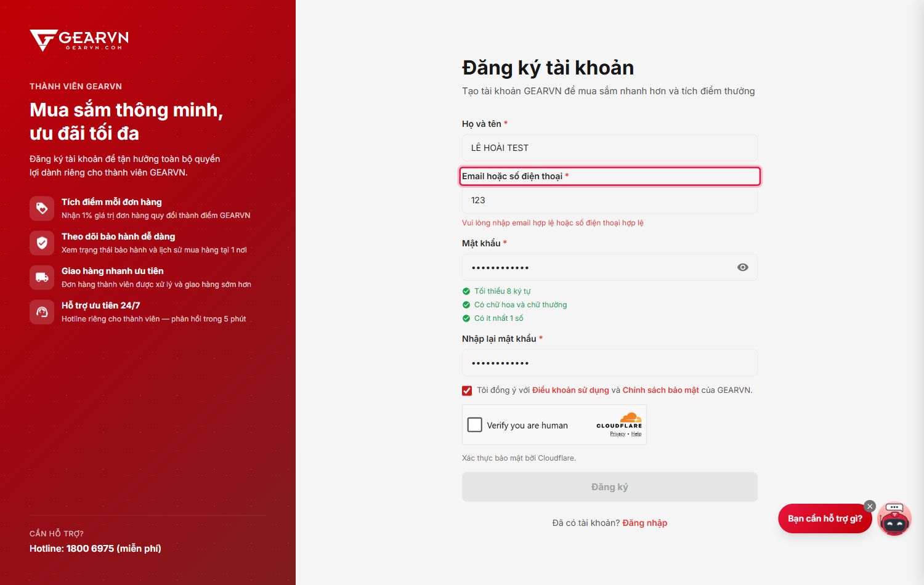The width and height of the screenshot is (924, 585).
Task: Open the Chính sách bảo mật link
Action: (660, 390)
